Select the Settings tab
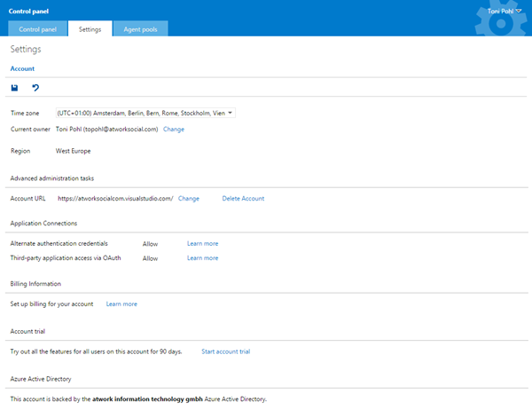The image size is (532, 410). 90,29
